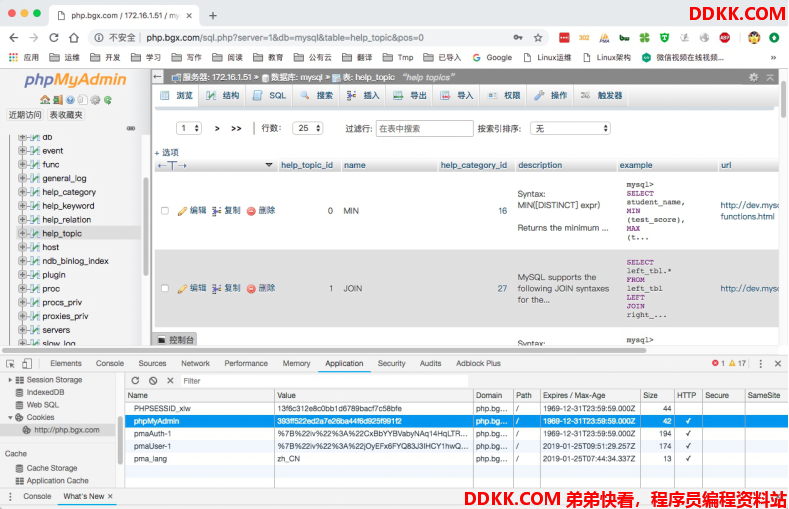Bookmark page with star icon
This screenshot has width=789, height=509.
pyautogui.click(x=538, y=38)
